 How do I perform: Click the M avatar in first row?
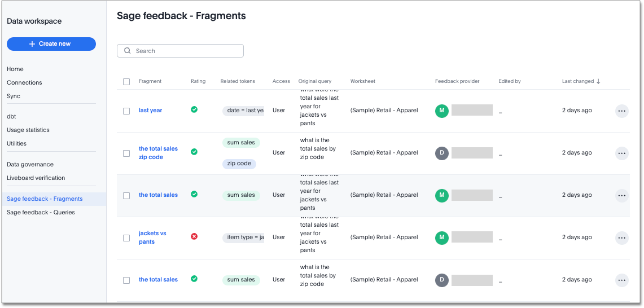pyautogui.click(x=442, y=111)
